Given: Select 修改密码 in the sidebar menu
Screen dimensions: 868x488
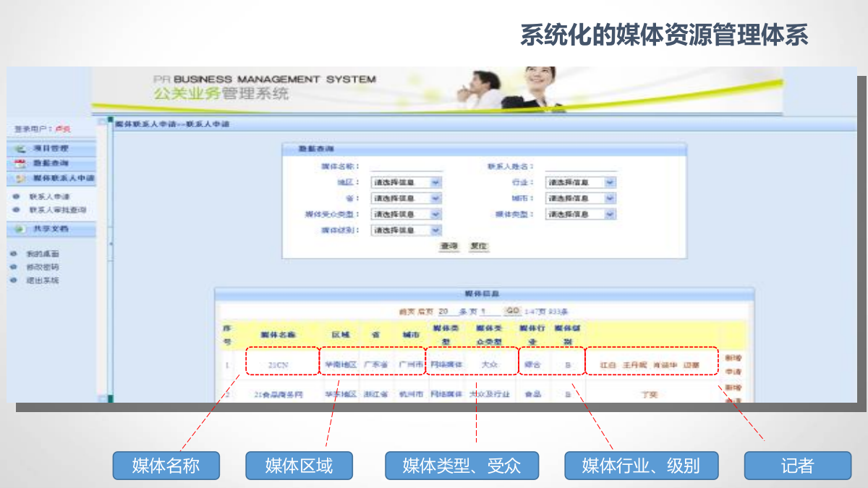Looking at the screenshot, I should click(x=43, y=265).
